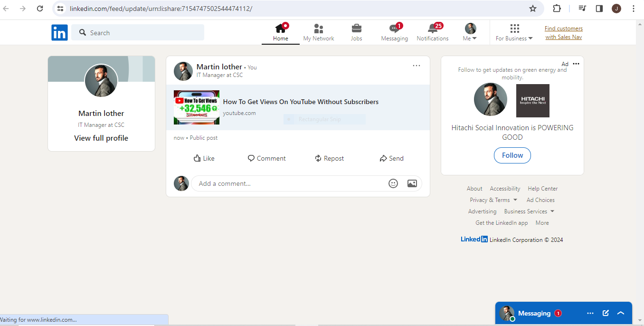Open the Accessibility footer link

coord(505,189)
